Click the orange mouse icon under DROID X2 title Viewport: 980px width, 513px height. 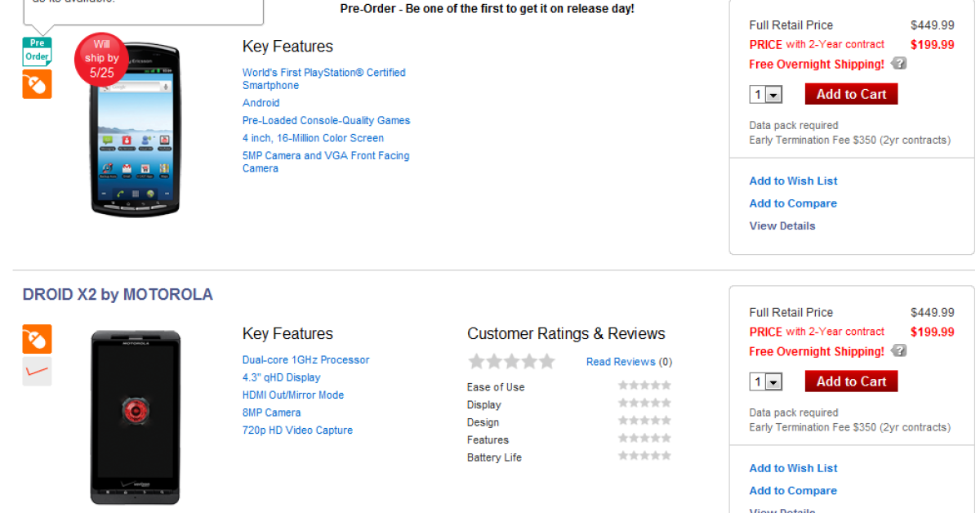point(37,339)
